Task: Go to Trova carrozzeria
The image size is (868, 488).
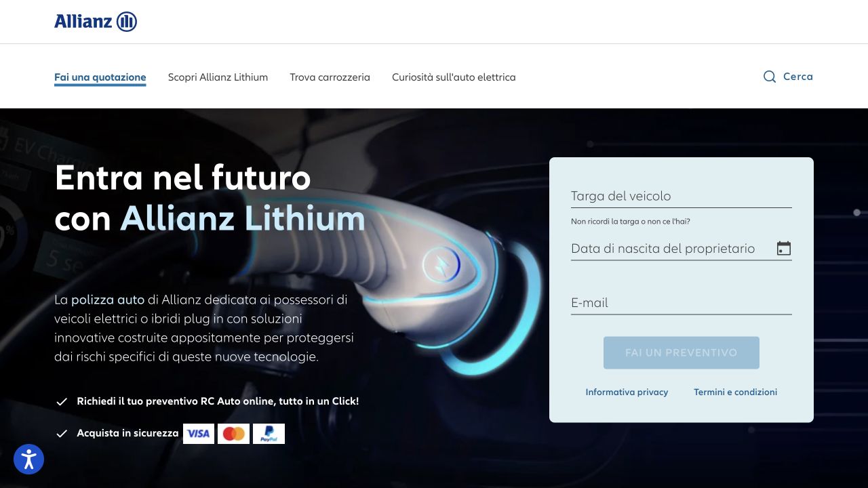Action: [x=330, y=77]
